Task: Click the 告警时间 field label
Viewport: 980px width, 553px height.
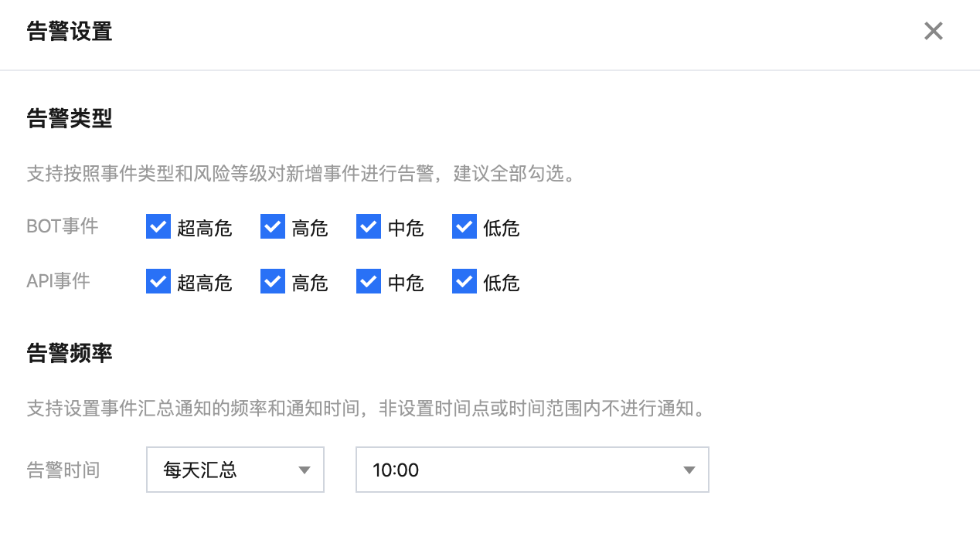Action: click(x=63, y=470)
